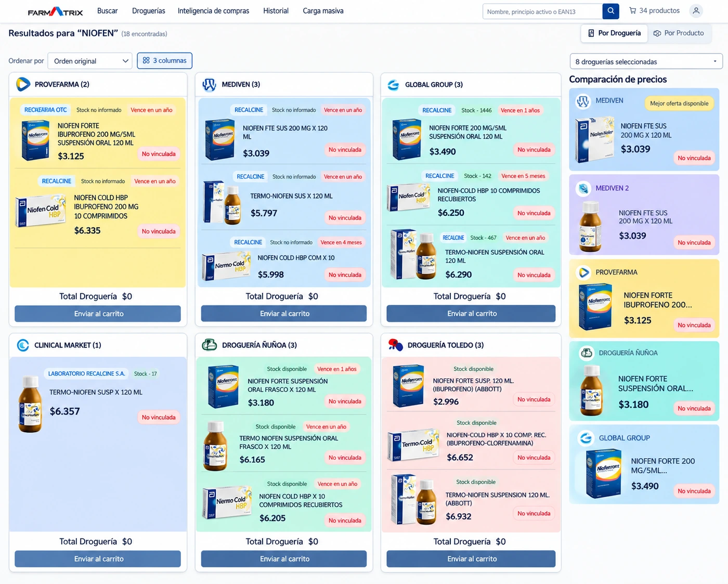Screen dimensions: 728x584
Task: Click Mediven 2 logo in comparison panel
Action: click(583, 188)
